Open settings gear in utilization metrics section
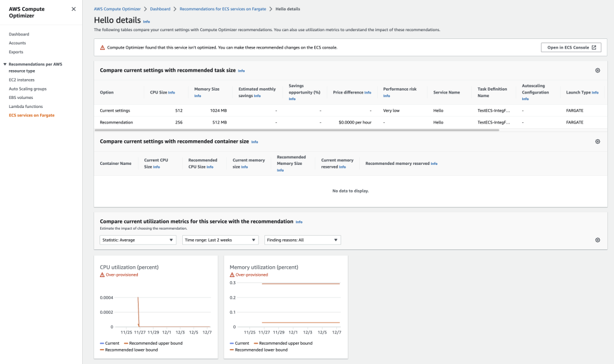This screenshot has height=364, width=614. [597, 239]
